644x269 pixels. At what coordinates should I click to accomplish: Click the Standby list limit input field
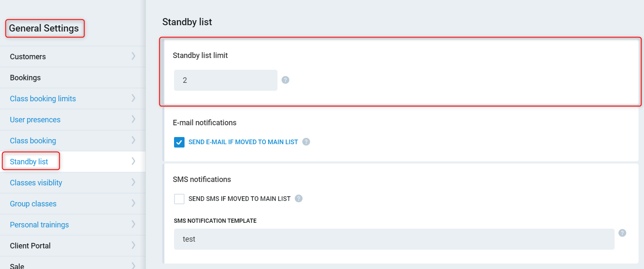click(x=226, y=80)
